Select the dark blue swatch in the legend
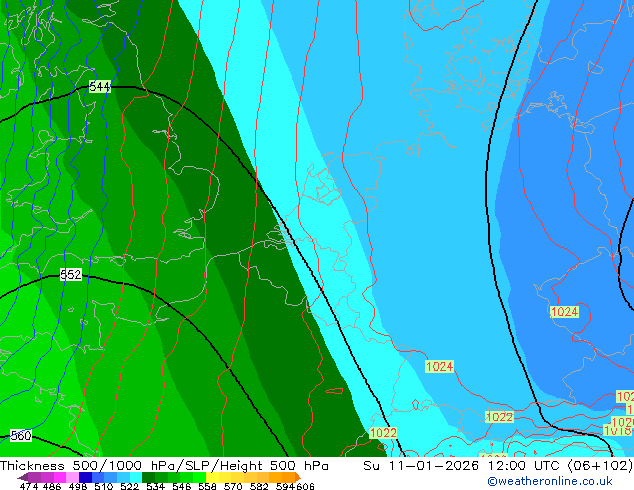The width and height of the screenshot is (634, 490). [85, 477]
